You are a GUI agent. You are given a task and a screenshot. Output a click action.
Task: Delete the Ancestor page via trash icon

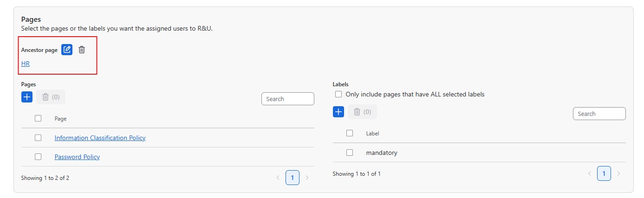82,50
